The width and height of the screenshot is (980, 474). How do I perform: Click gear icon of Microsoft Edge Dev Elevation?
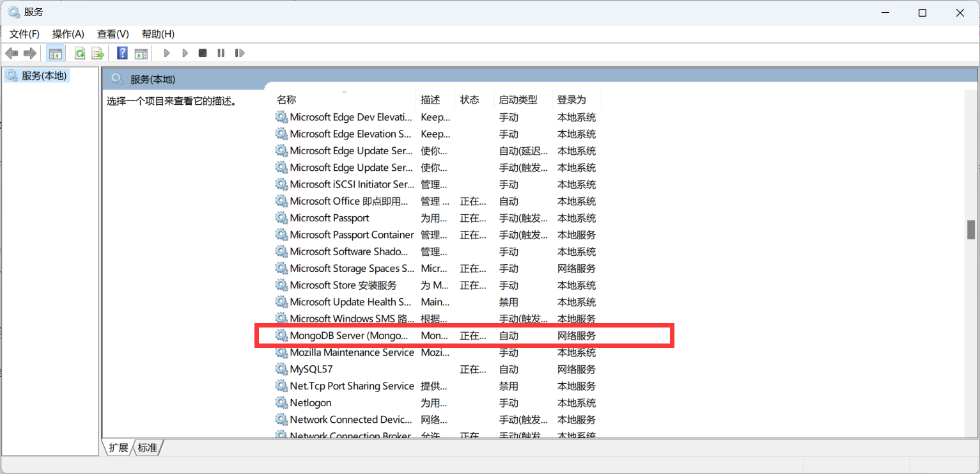tap(281, 117)
